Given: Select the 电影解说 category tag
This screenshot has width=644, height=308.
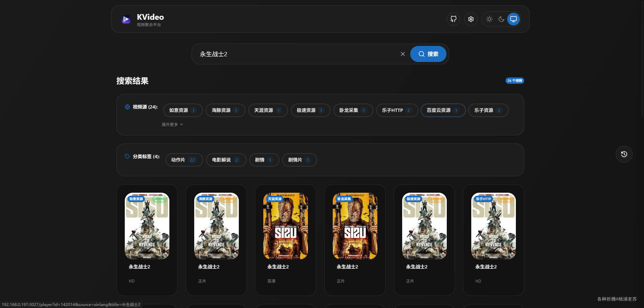Looking at the screenshot, I should coord(226,160).
